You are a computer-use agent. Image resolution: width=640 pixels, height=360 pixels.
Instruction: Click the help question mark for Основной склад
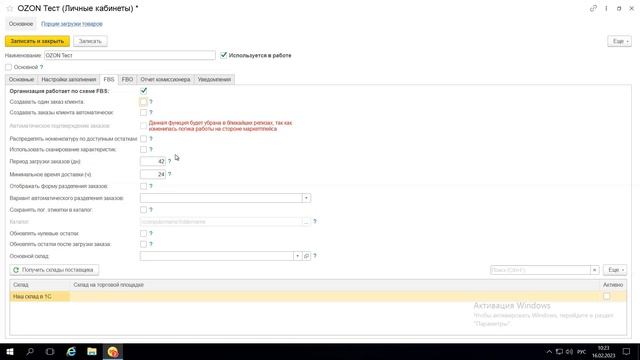(x=315, y=256)
